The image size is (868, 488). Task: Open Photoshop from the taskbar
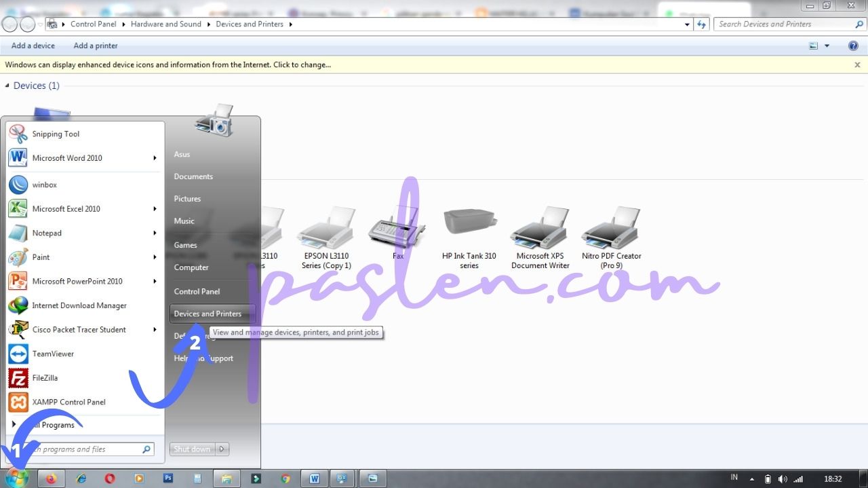(168, 478)
